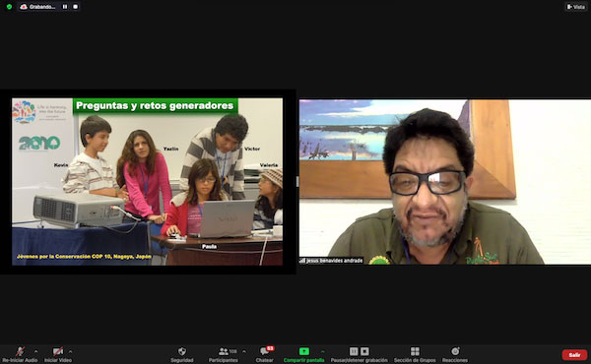The image size is (591, 364).
Task: Toggle microphone with Re-iniciar Audio
Action: (20, 354)
